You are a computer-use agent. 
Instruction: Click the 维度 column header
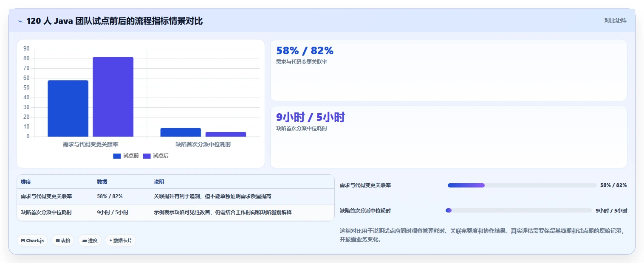(26, 182)
